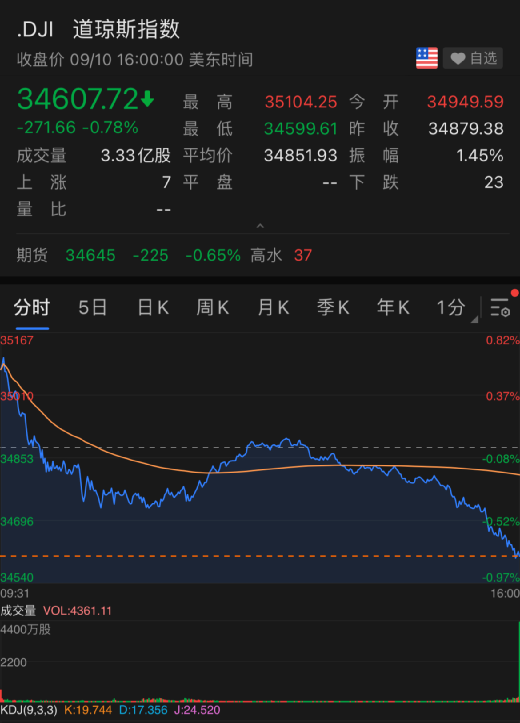520x723 pixels.
Task: Open chart settings list icon
Action: pyautogui.click(x=500, y=307)
